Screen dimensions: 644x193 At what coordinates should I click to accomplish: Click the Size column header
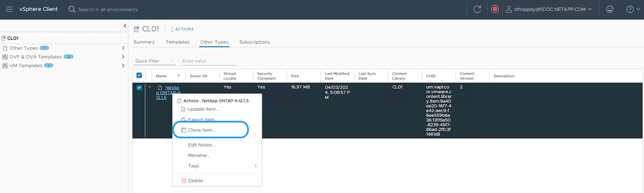[295, 76]
